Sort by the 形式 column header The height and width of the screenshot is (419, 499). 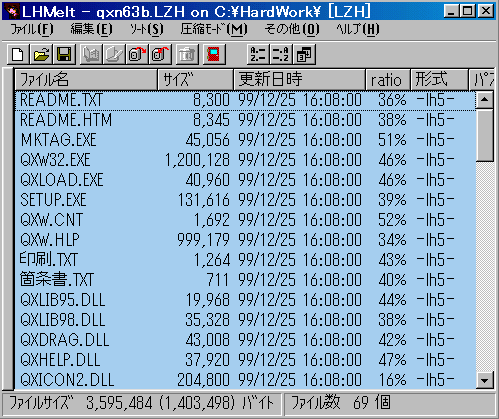pos(439,80)
